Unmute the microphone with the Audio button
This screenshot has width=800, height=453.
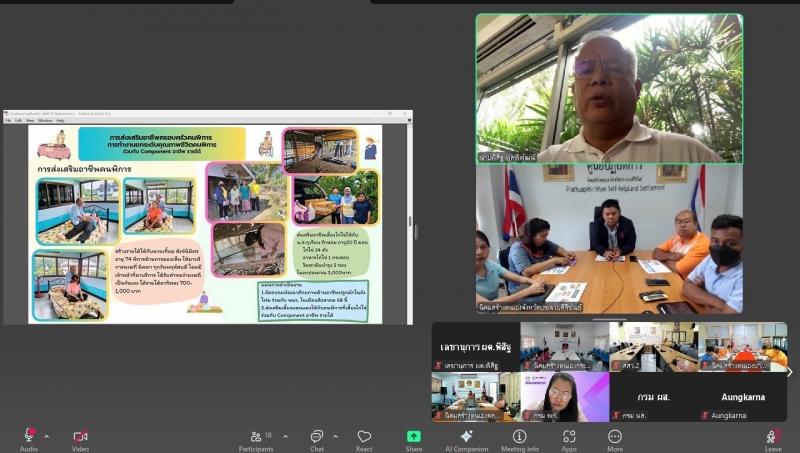[x=29, y=439]
